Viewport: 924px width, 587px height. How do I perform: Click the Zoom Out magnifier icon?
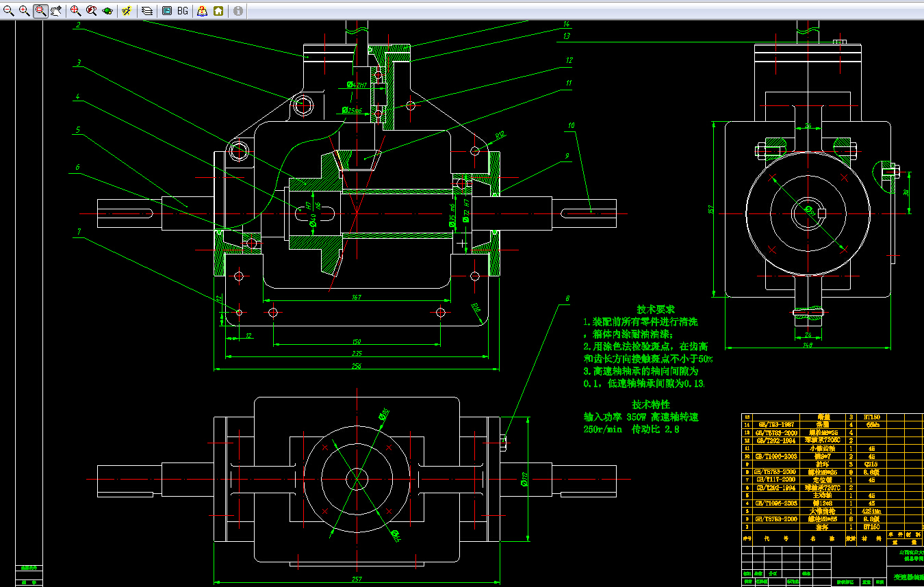9,11
